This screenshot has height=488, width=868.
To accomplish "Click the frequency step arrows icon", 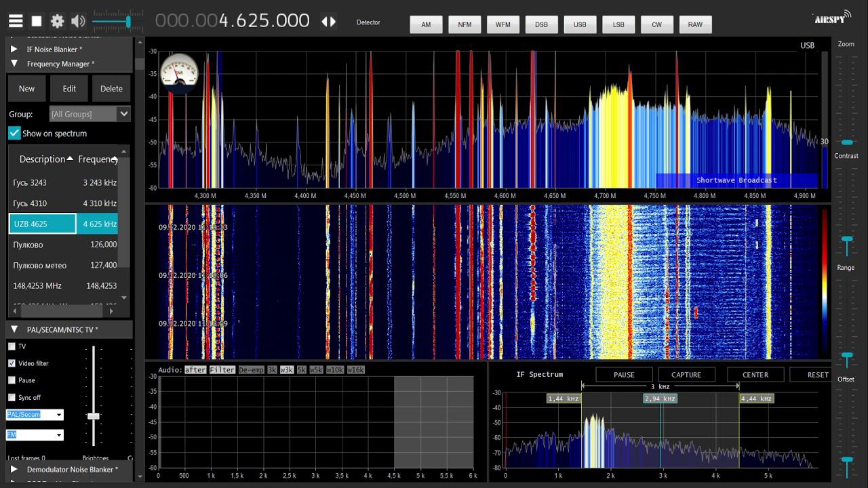I will (328, 22).
